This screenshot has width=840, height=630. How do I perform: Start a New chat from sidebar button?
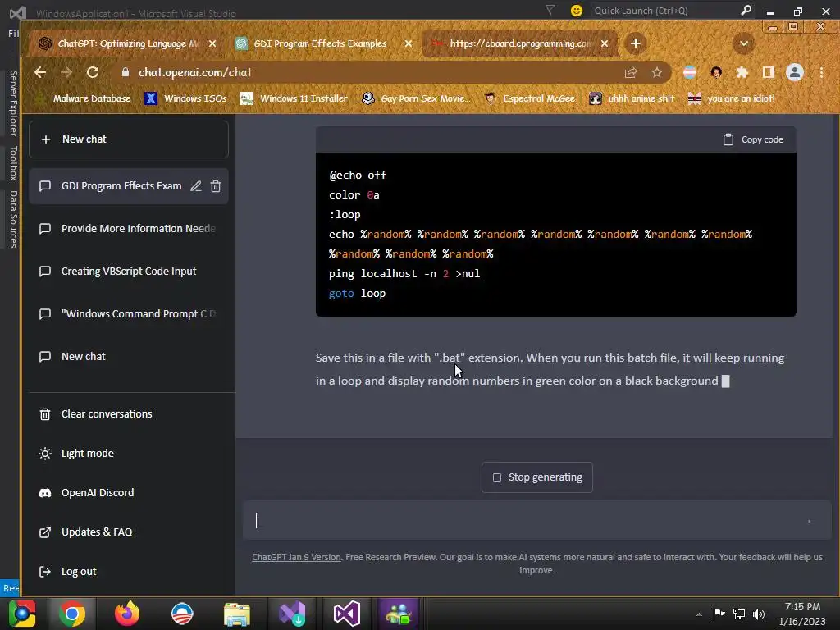pos(129,139)
